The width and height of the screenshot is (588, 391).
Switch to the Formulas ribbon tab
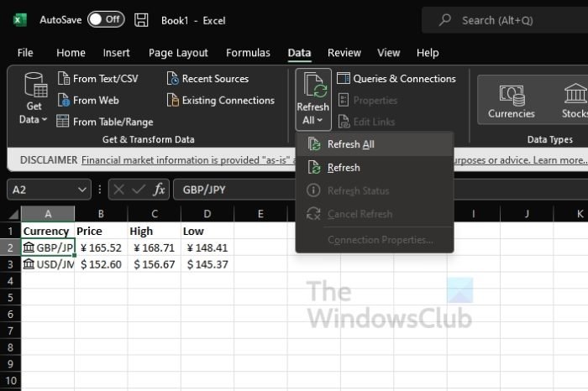[x=248, y=53]
